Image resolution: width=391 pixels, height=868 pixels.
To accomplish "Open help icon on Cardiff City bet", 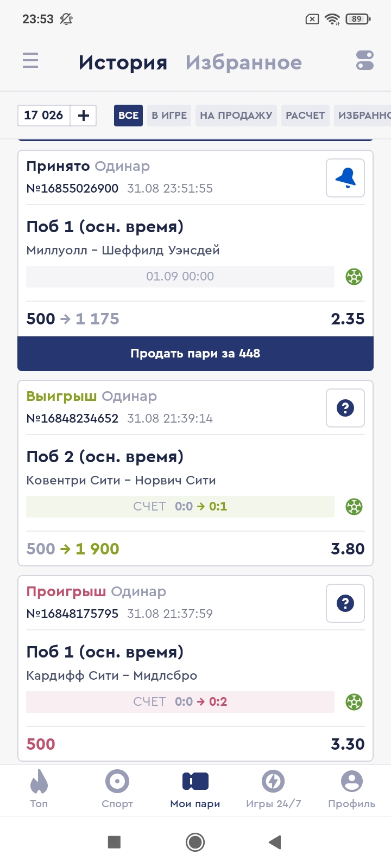I will pos(345,603).
